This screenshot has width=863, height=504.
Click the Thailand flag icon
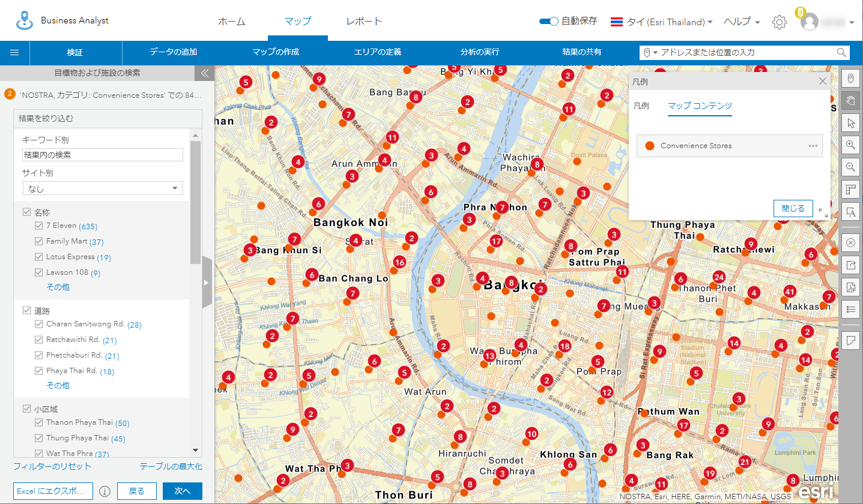616,22
